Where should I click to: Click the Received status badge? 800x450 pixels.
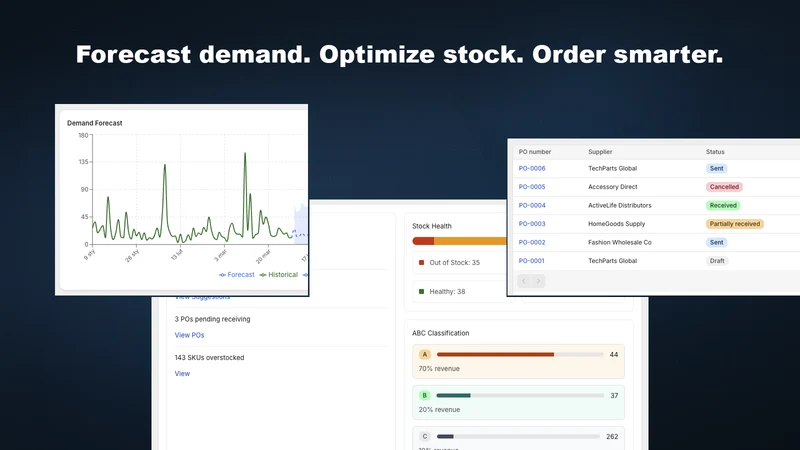[x=723, y=205]
